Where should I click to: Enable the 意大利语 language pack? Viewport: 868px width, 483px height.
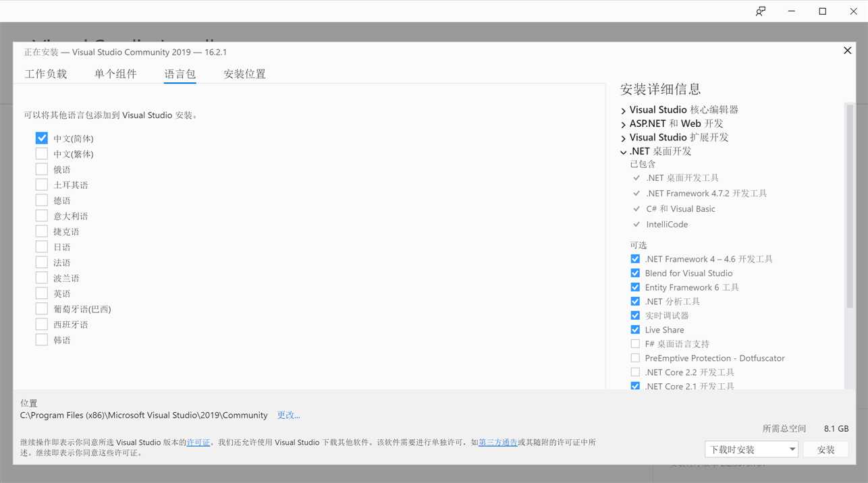pyautogui.click(x=42, y=215)
